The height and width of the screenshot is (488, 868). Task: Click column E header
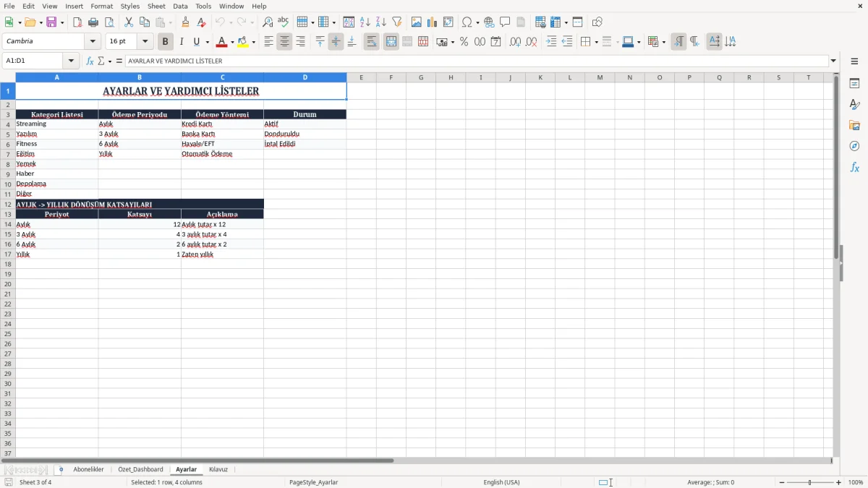click(361, 77)
